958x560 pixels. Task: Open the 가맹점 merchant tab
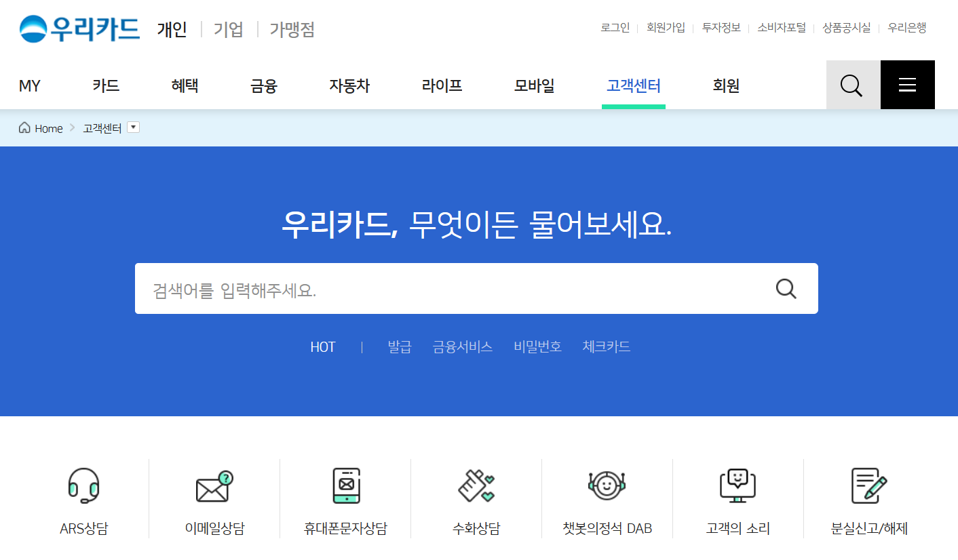[290, 29]
